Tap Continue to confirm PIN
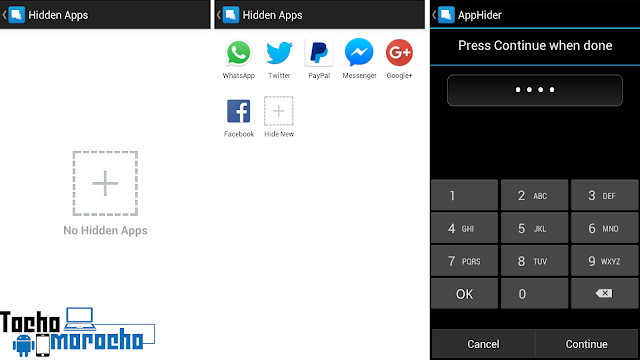 tap(587, 344)
